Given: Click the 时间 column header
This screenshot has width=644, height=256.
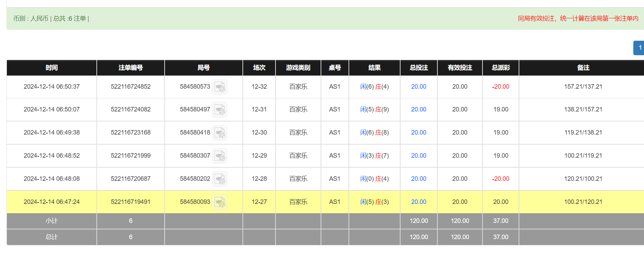Looking at the screenshot, I should (52, 68).
